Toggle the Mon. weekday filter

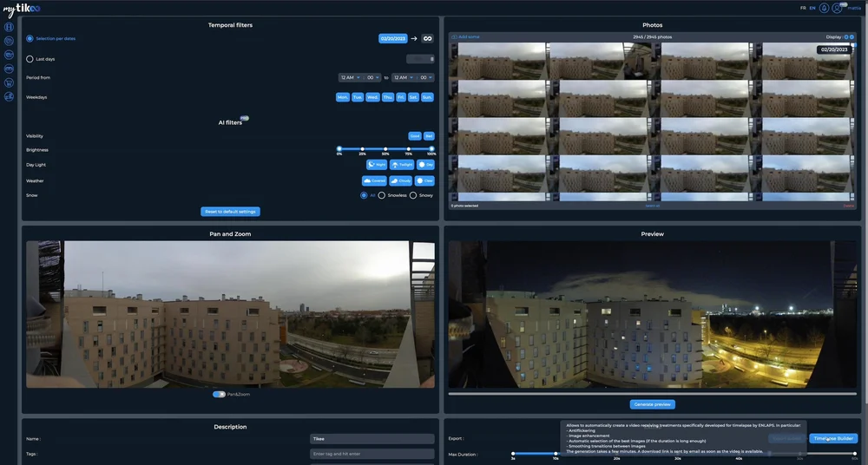343,97
